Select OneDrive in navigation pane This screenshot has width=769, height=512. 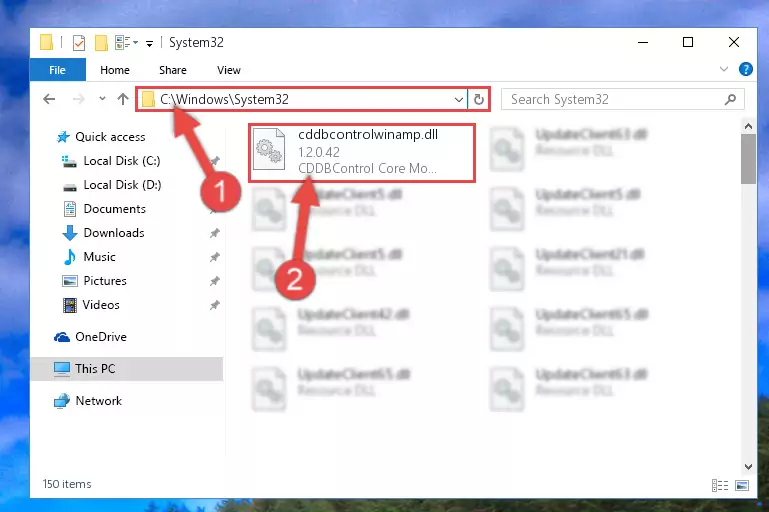[90, 337]
